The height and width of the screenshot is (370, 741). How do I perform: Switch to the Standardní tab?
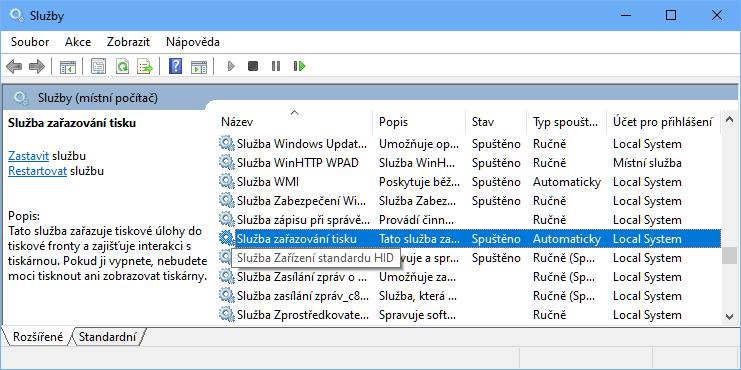108,337
